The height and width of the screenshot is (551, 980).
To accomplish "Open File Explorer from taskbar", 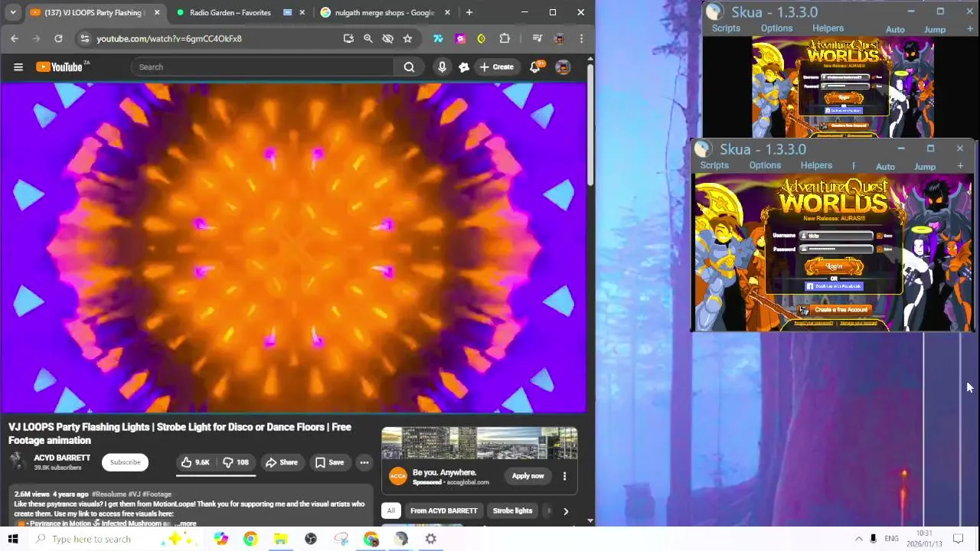I will [280, 539].
